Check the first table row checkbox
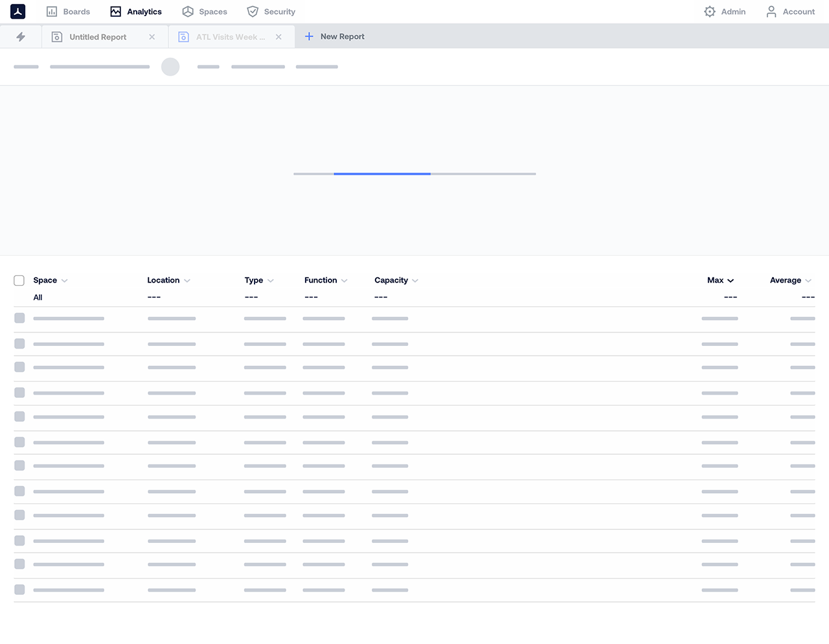 tap(19, 318)
